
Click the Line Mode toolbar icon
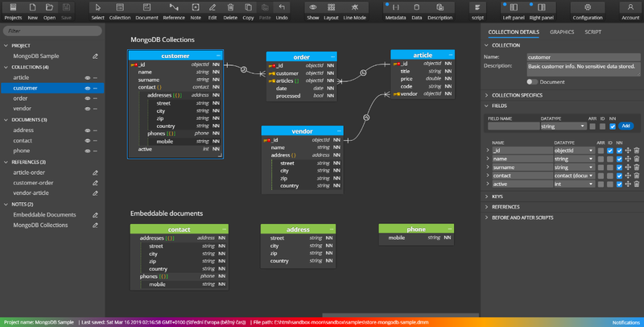tap(355, 10)
